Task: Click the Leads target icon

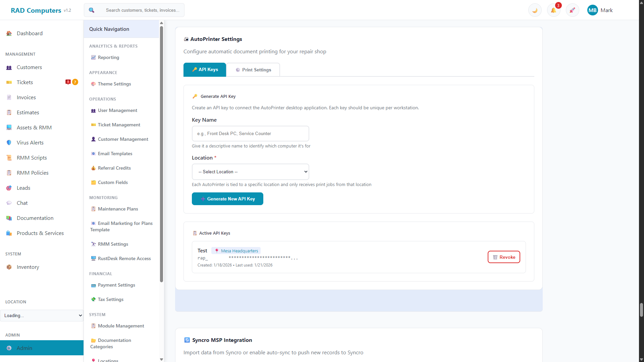Action: 9,188
